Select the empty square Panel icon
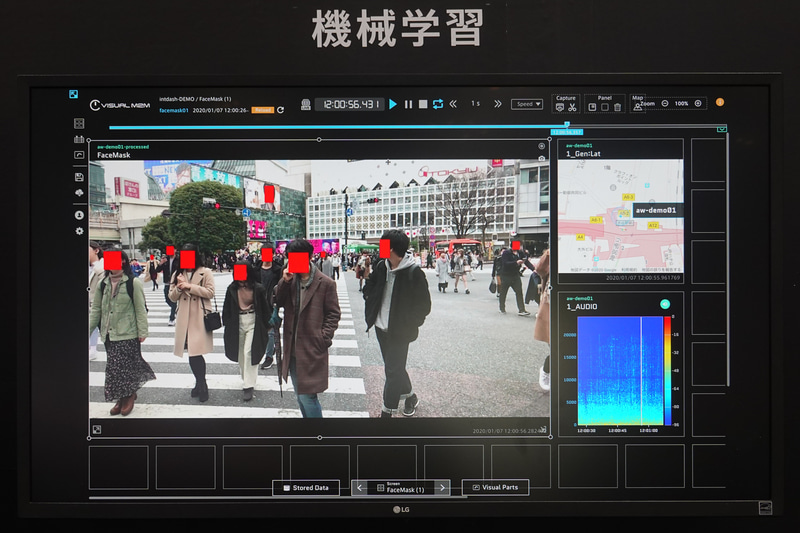The width and height of the screenshot is (800, 533). pos(605,107)
